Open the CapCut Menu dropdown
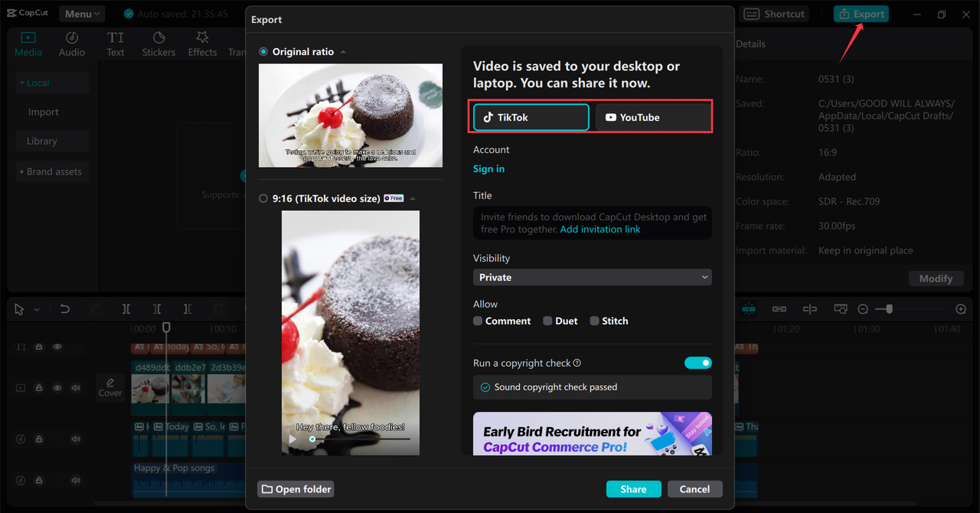This screenshot has width=980, height=513. 82,14
